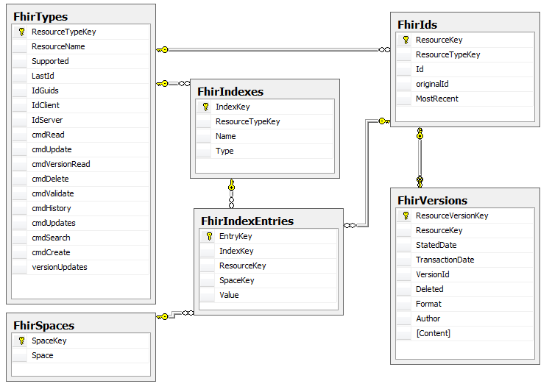Click the primary key icon beside SpaceKey
Screen dimensions: 552x392
coord(21,341)
